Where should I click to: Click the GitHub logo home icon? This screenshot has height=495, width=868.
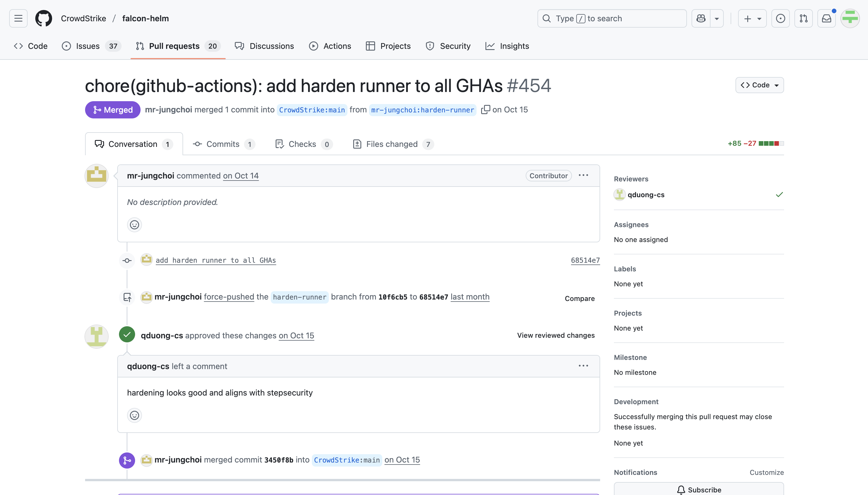pyautogui.click(x=43, y=18)
